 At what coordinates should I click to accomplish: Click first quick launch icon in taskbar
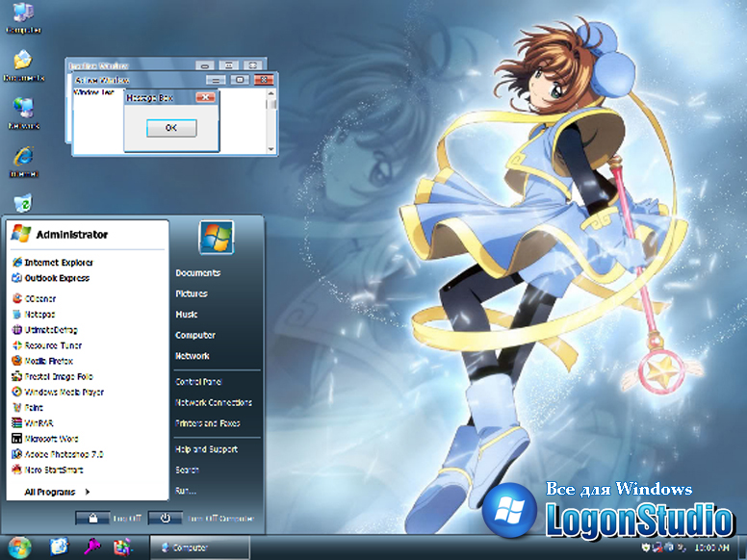(59, 547)
